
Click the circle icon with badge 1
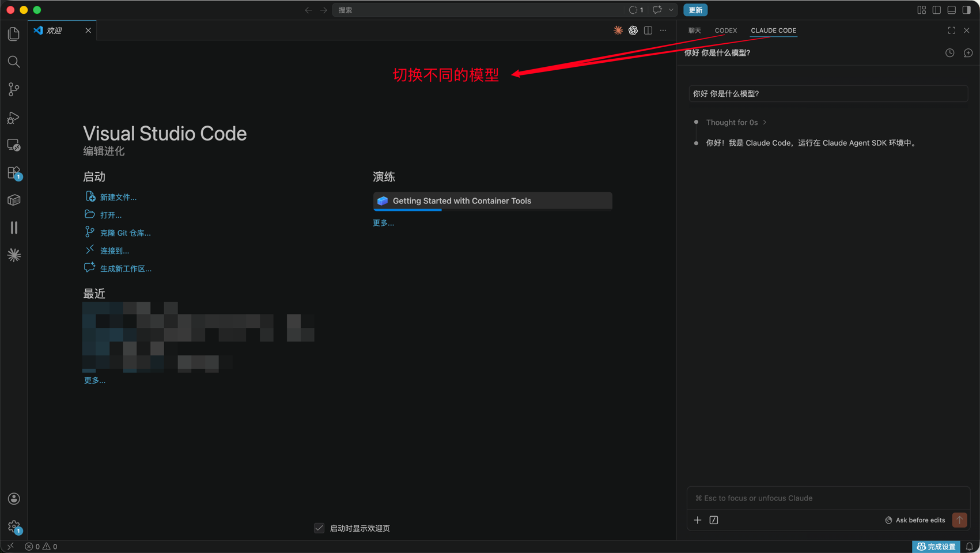(x=636, y=10)
